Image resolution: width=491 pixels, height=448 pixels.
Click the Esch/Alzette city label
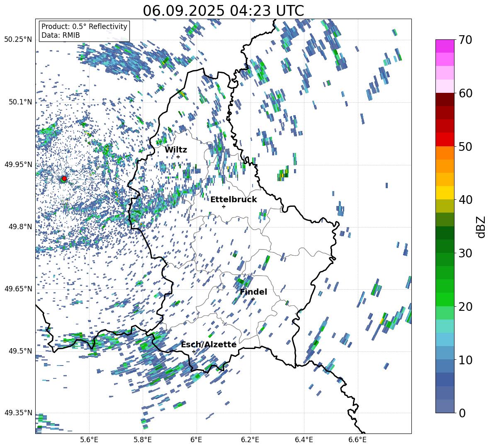coord(209,344)
